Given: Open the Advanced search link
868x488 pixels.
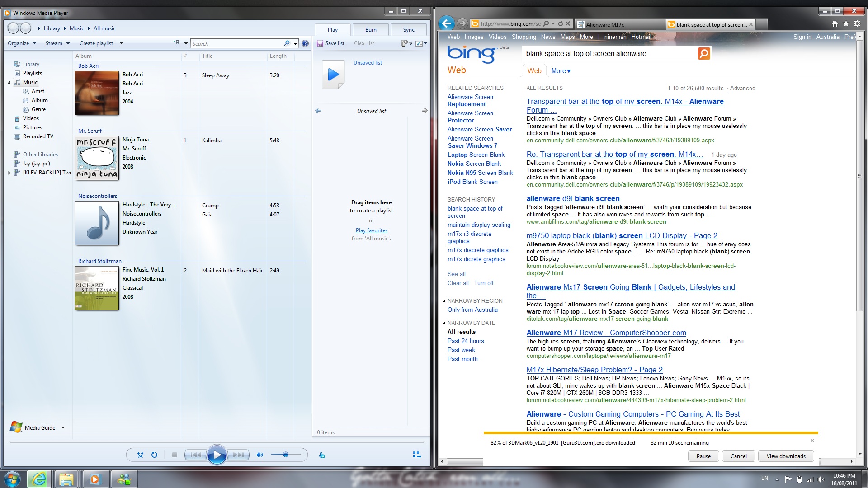Looking at the screenshot, I should point(742,89).
